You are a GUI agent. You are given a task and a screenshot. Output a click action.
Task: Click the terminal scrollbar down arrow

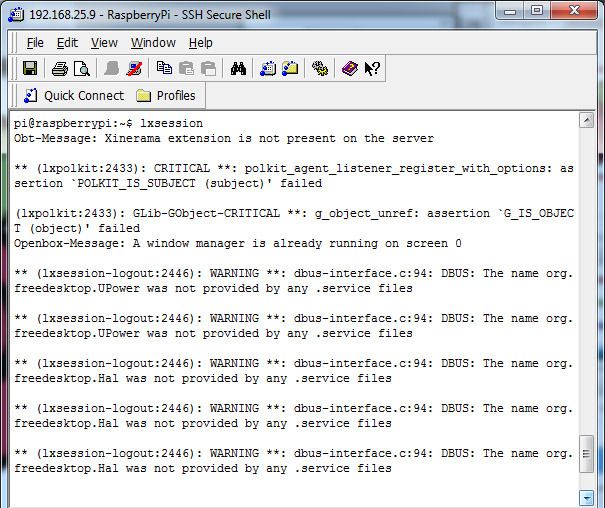(x=586, y=498)
